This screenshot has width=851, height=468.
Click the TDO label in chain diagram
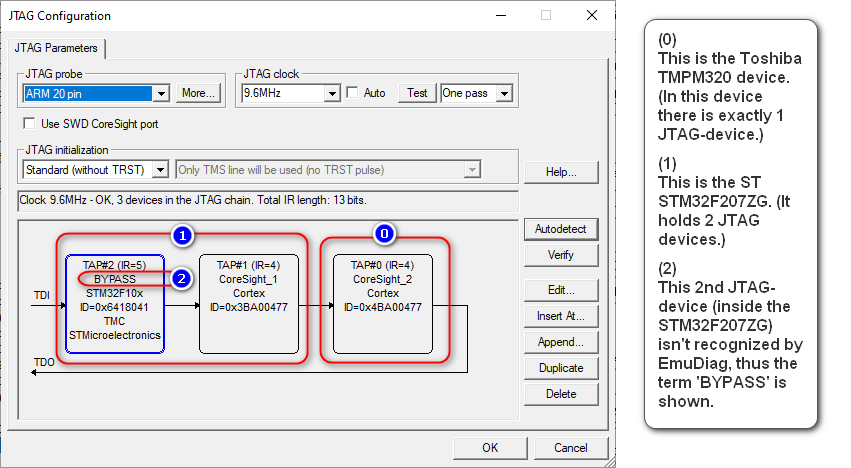44,362
